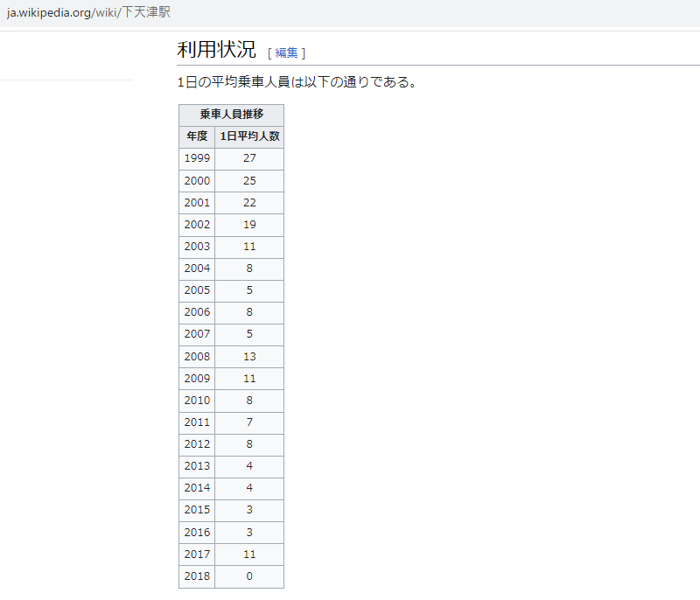Select the 2017 year cell

click(197, 554)
